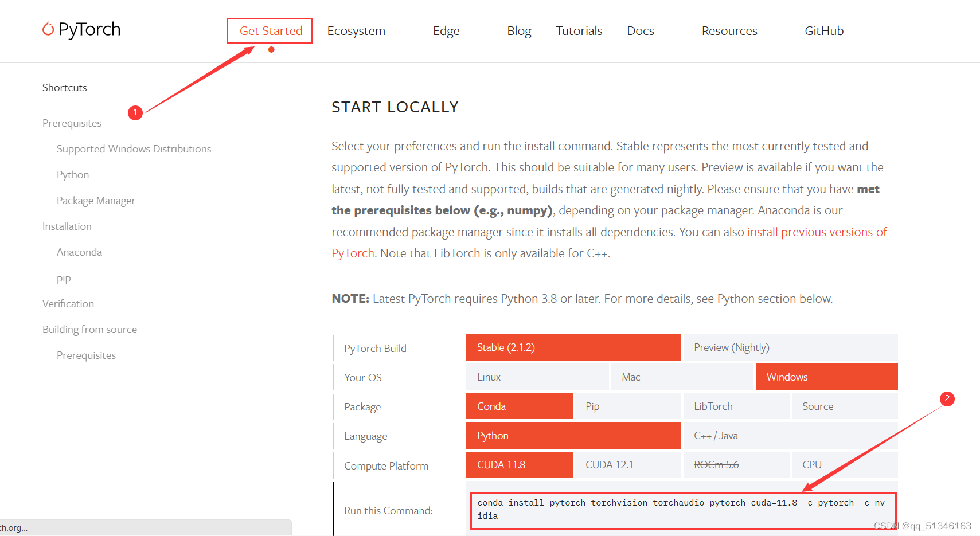
Task: Open the Tutorials page
Action: [579, 31]
